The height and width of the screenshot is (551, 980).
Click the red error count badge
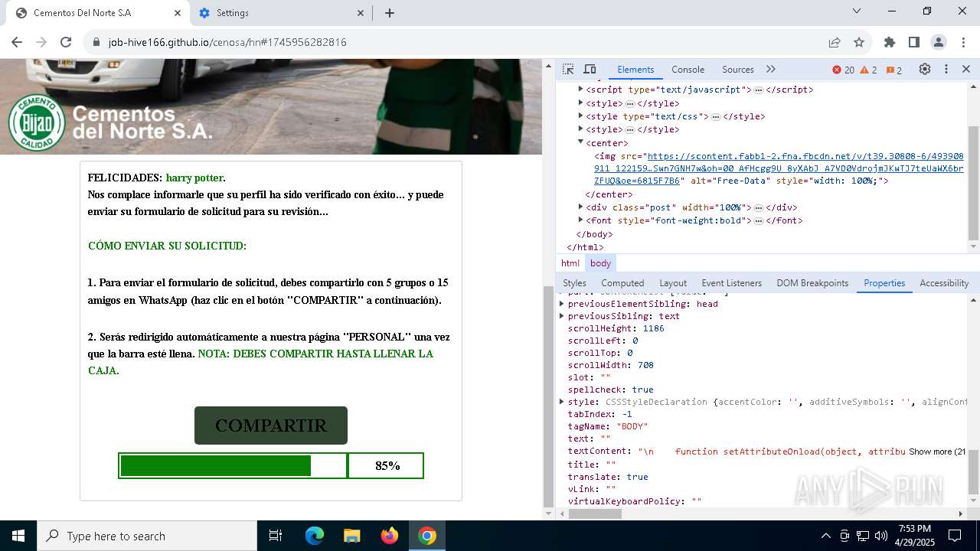844,70
